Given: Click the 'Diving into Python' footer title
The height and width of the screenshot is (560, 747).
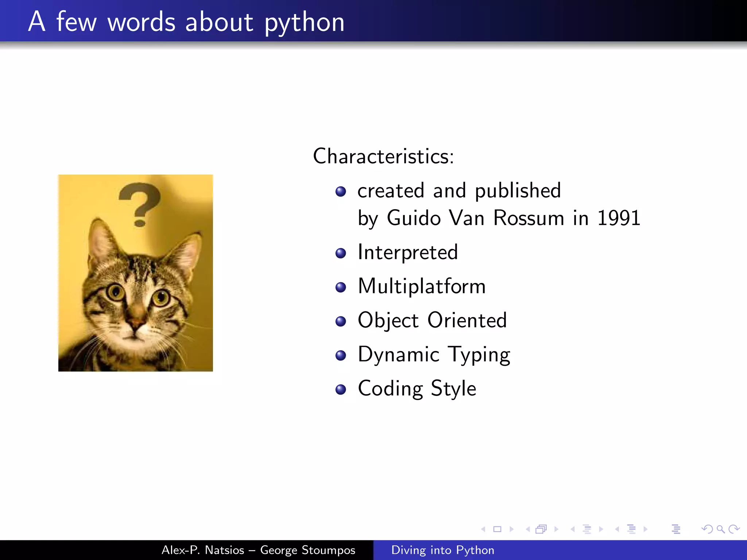Looking at the screenshot, I should coord(442,550).
